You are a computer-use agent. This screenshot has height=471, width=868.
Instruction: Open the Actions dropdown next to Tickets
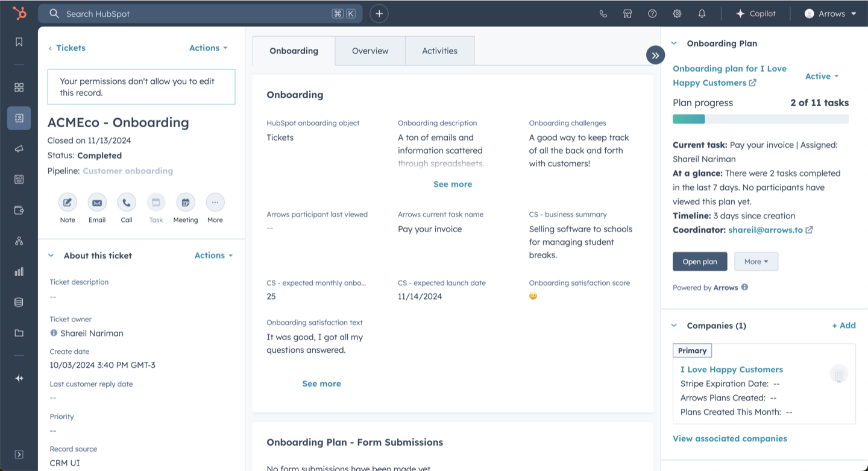pos(209,48)
